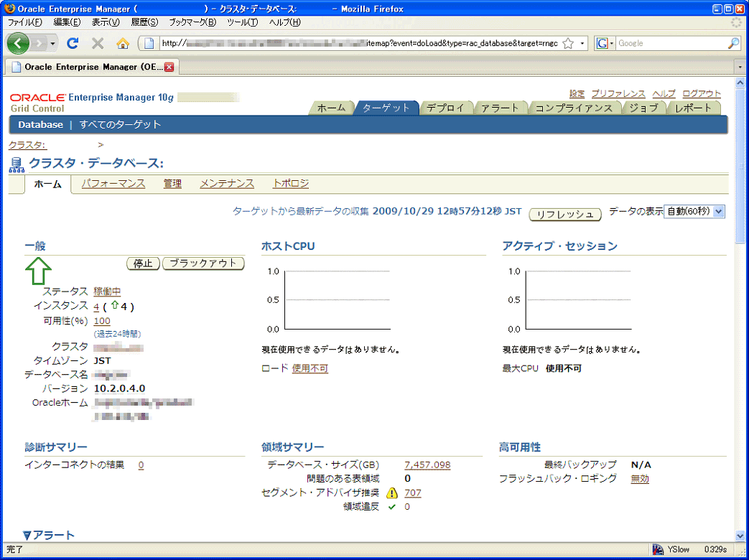
Task: Click the Firefox icon in the title bar
Action: coord(9,9)
